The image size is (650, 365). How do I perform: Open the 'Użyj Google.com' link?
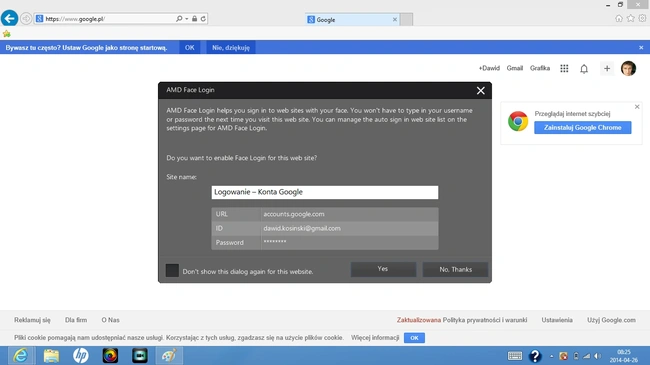[x=611, y=320]
